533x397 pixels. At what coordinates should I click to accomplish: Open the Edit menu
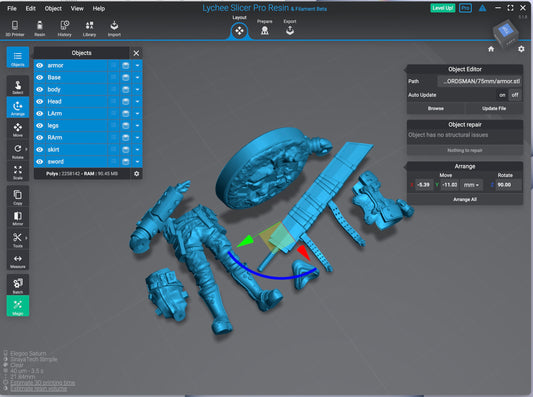31,8
